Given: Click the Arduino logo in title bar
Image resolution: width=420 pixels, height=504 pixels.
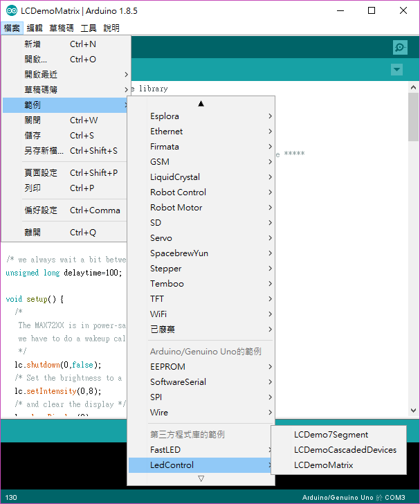Looking at the screenshot, I should pos(12,10).
